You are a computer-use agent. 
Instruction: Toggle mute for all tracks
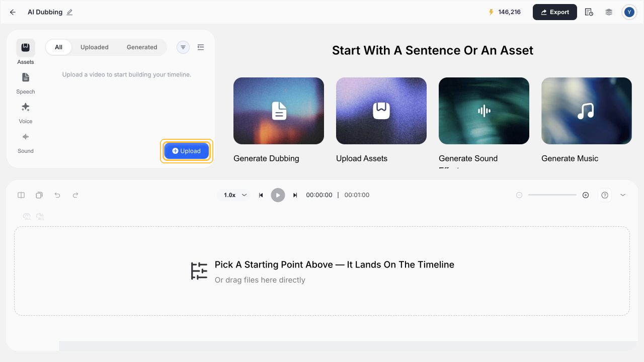click(40, 217)
